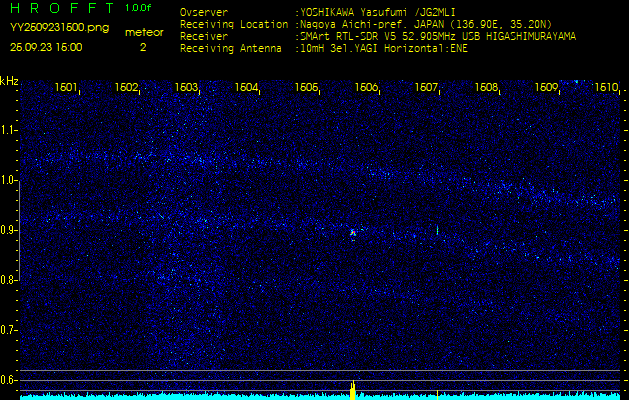Click the yellow signal spike at bottom

[353, 390]
